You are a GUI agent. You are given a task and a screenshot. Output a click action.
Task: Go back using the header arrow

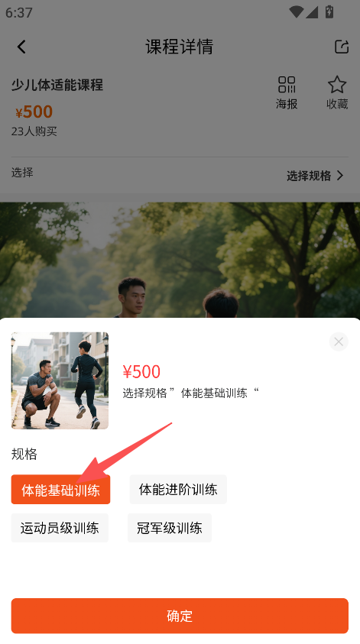21,47
